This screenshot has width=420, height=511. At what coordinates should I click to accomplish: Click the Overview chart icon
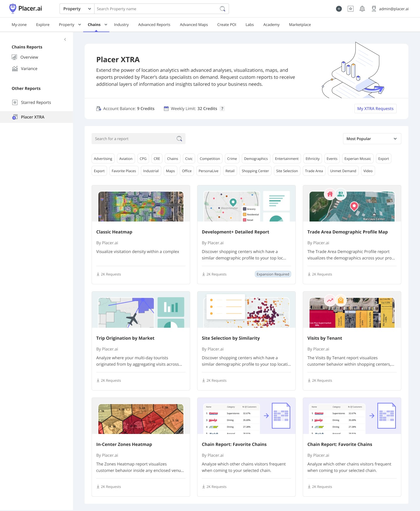click(14, 57)
